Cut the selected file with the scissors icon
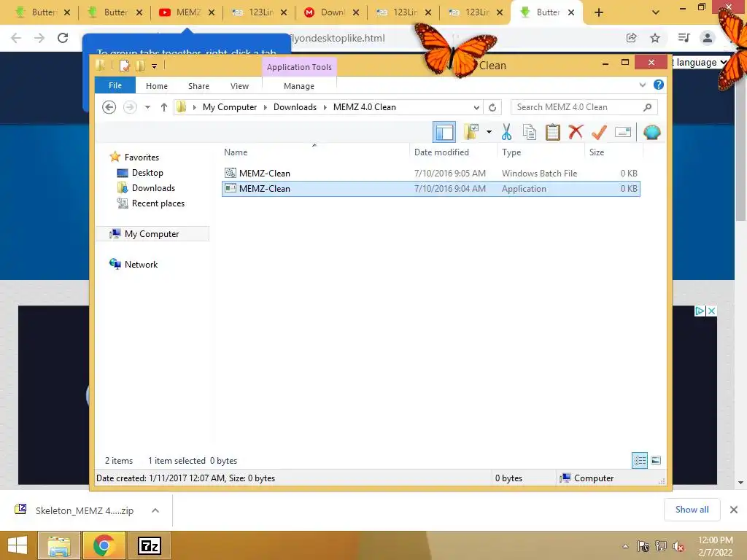This screenshot has width=747, height=560. [x=506, y=132]
